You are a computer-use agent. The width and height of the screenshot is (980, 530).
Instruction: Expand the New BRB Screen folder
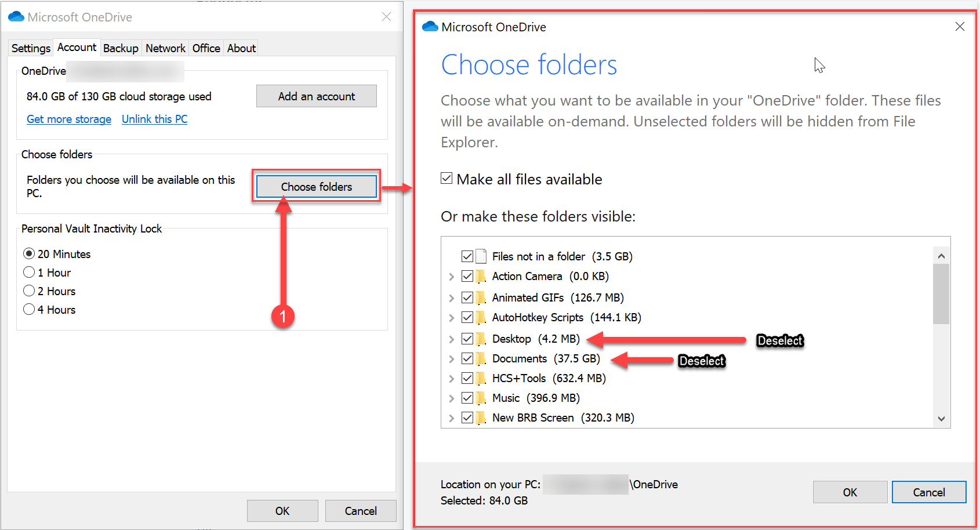point(451,418)
